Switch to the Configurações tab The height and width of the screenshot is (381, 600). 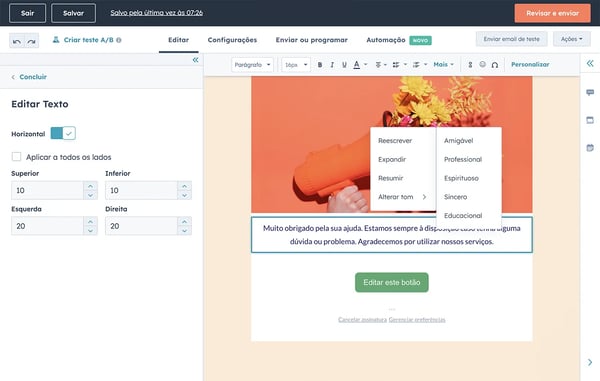(232, 40)
